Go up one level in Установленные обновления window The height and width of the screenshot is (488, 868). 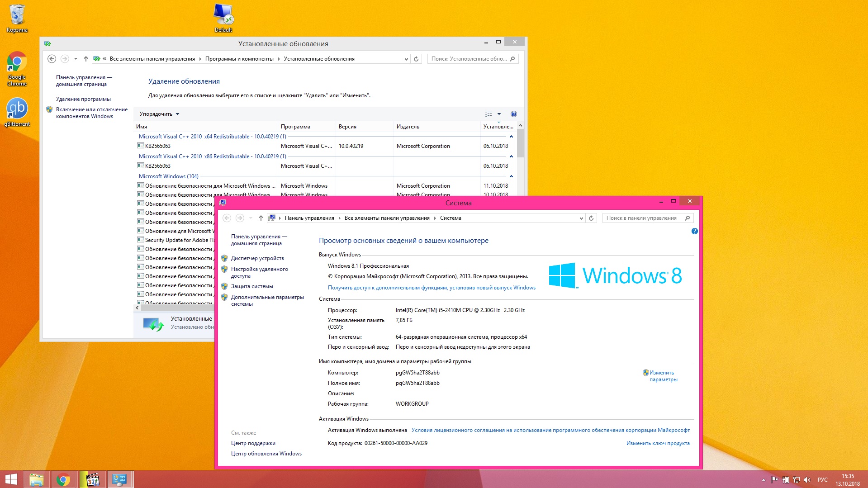[86, 59]
